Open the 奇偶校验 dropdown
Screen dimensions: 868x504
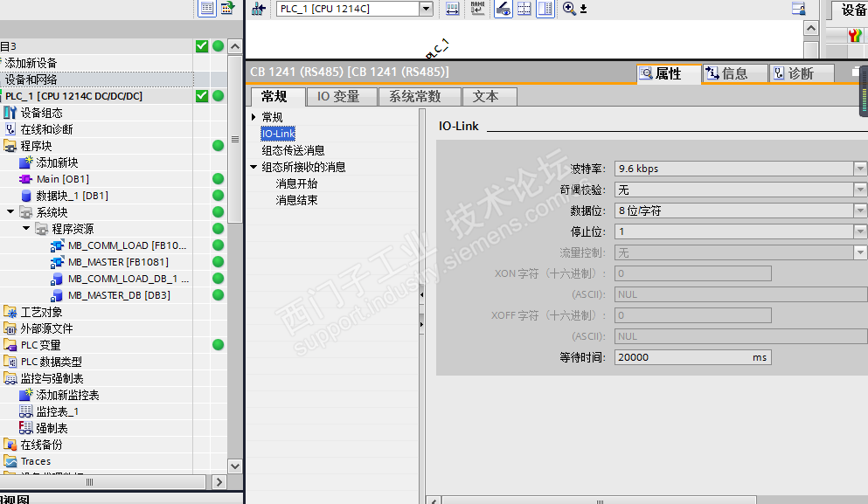[859, 190]
